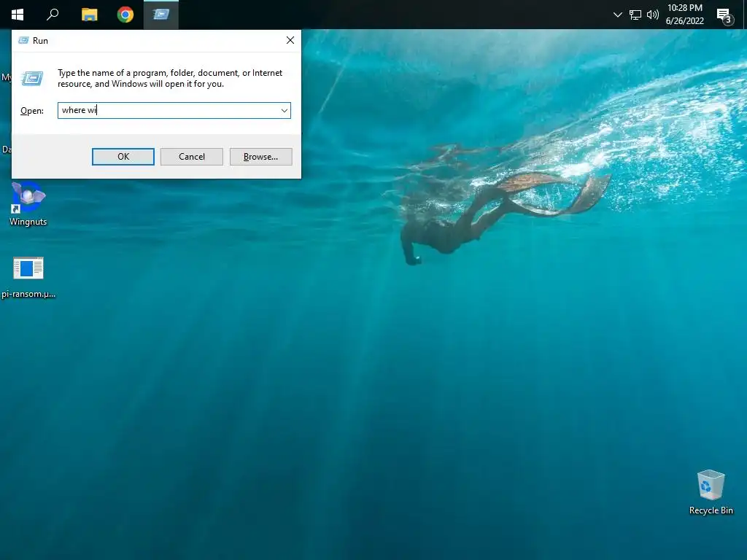Image resolution: width=747 pixels, height=560 pixels.
Task: Select the Run app taskbar button
Action: point(161,15)
